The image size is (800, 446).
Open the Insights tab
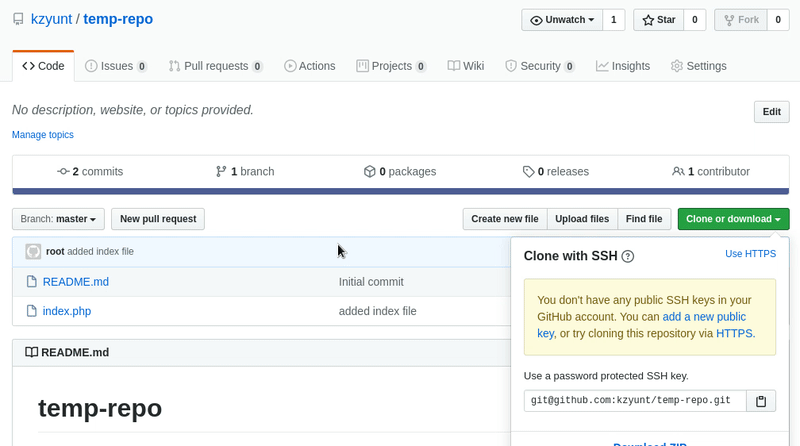coord(623,66)
